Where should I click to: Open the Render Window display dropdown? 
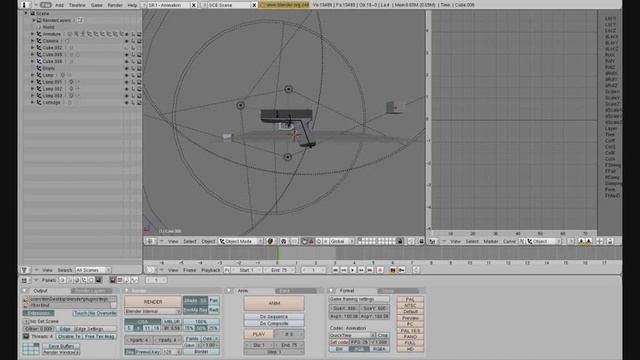pos(61,352)
